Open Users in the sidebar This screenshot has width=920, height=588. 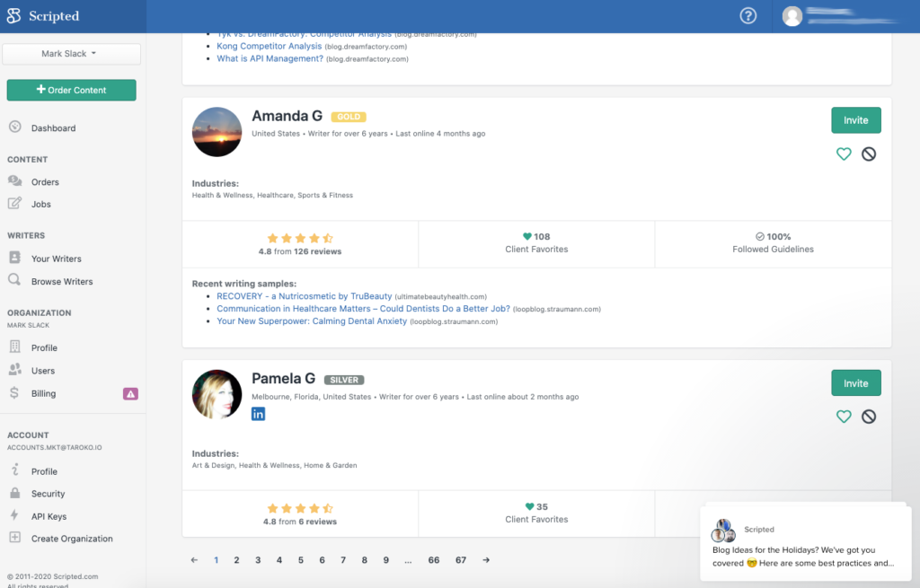click(43, 371)
